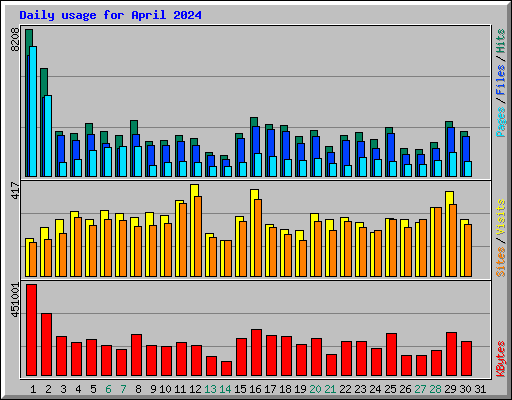Click day label 11 on the x-axis
This screenshot has height=400, width=512.
180,389
